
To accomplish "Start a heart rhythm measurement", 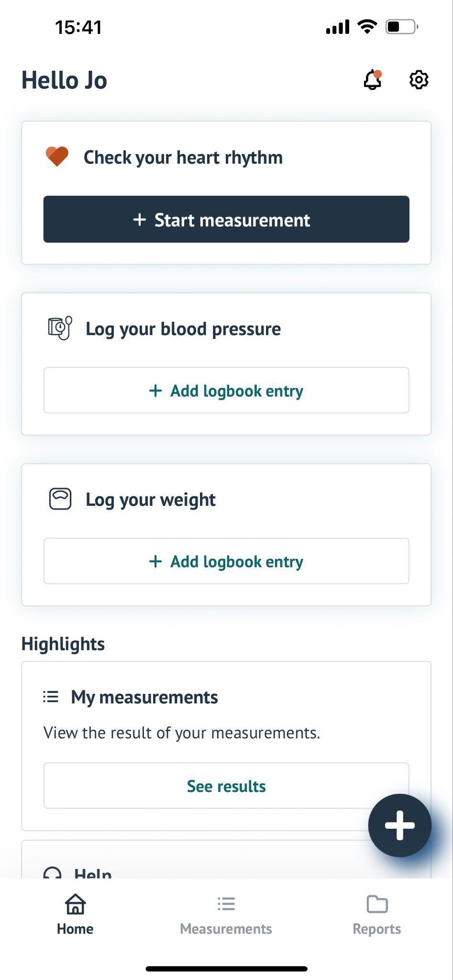I will click(226, 219).
